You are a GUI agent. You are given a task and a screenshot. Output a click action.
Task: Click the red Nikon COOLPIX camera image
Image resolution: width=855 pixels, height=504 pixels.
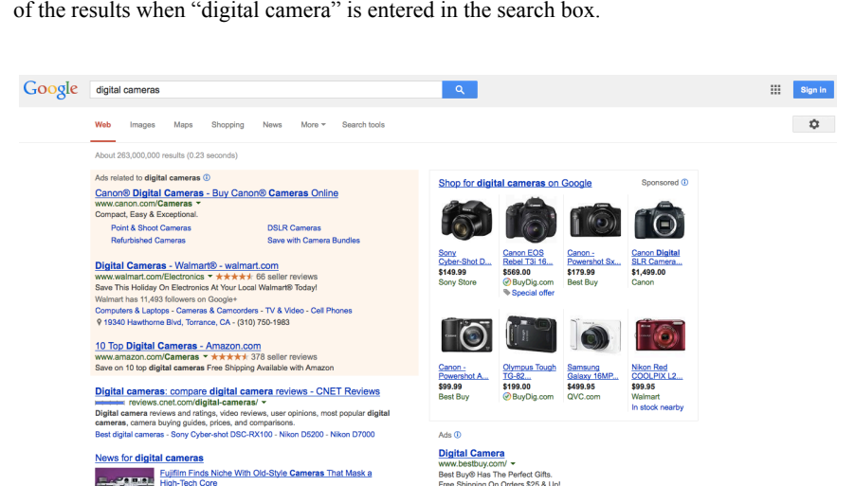click(x=660, y=334)
